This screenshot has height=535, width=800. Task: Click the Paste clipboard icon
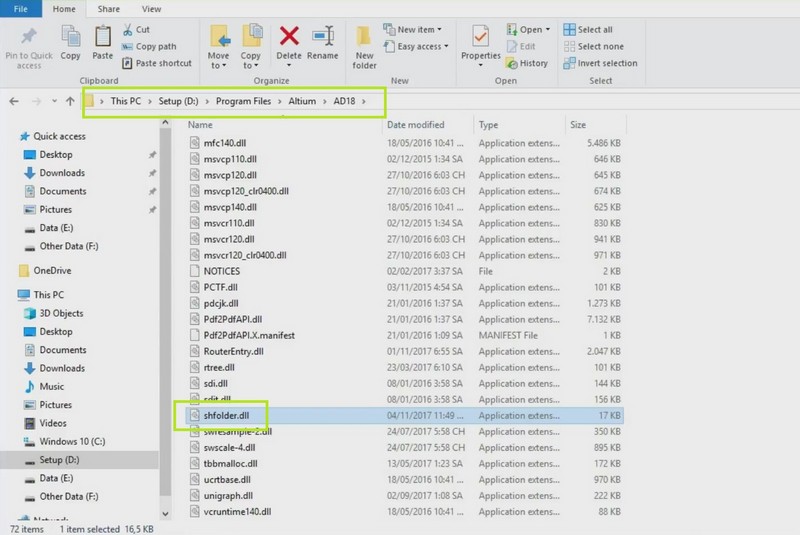click(x=103, y=38)
